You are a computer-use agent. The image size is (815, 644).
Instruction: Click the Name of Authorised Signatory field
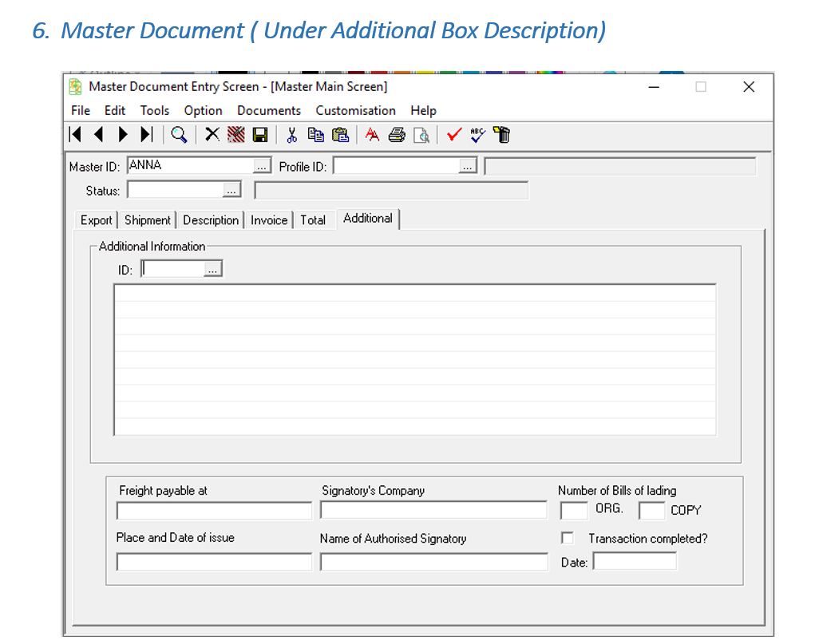coord(433,562)
